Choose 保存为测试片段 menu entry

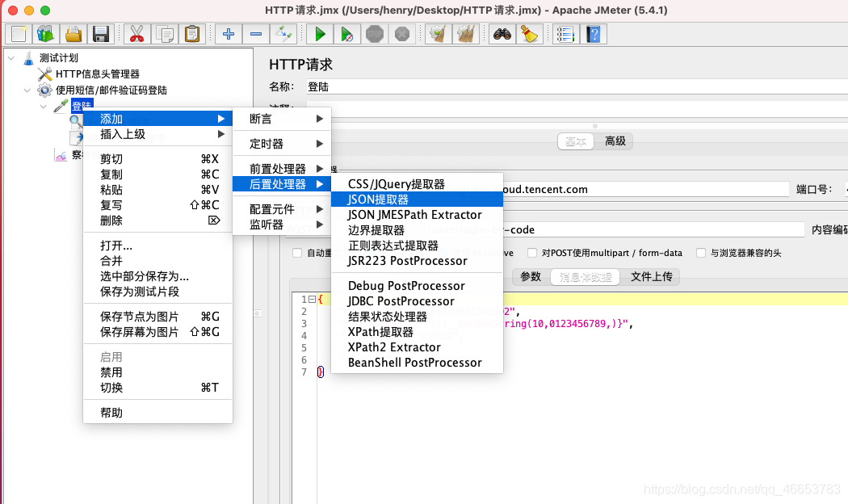click(x=158, y=292)
